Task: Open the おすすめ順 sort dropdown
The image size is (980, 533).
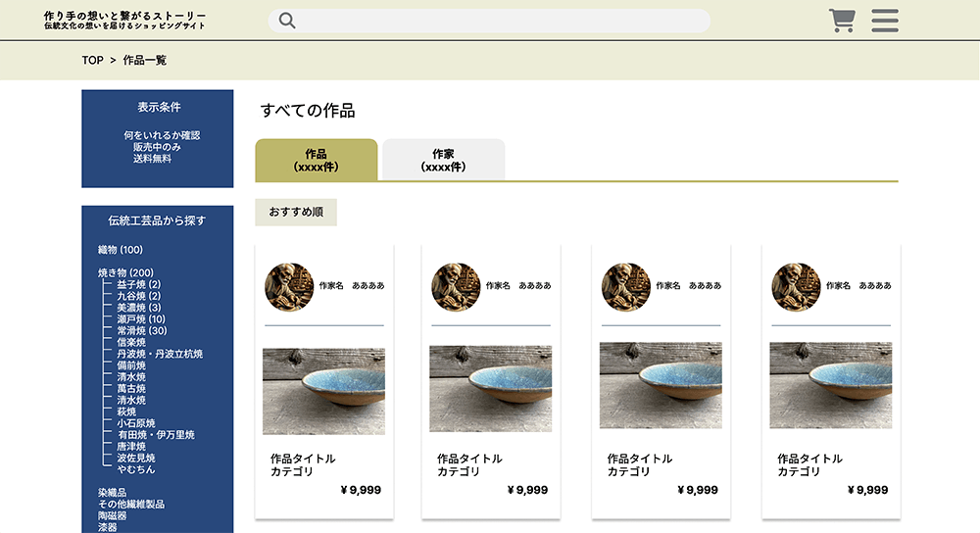Action: point(296,213)
